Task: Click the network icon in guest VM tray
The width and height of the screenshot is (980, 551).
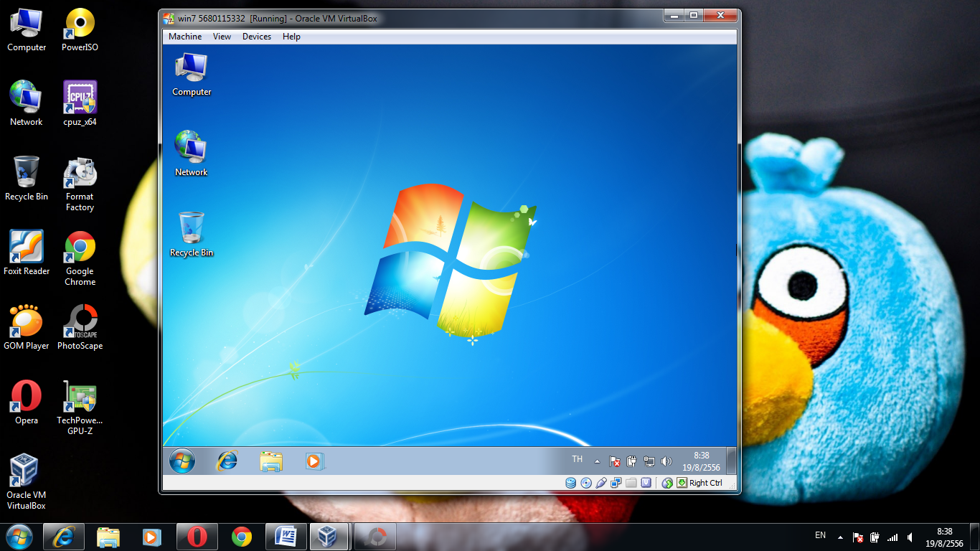Action: pyautogui.click(x=649, y=461)
